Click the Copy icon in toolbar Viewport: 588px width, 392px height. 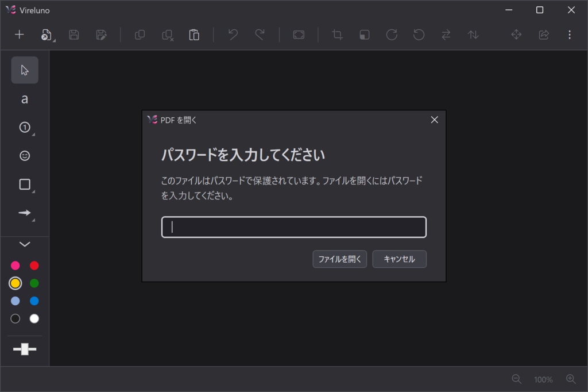(140, 34)
